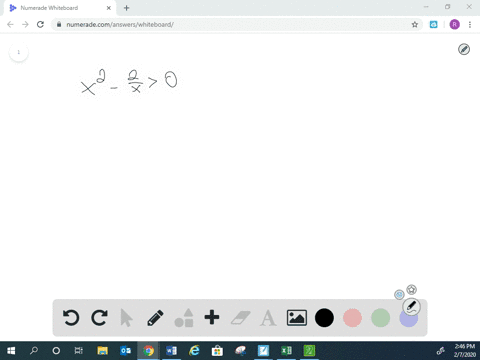Viewport: 480px width, 360px height.
Task: Switch to Chrome in the taskbar
Action: [x=149, y=351]
